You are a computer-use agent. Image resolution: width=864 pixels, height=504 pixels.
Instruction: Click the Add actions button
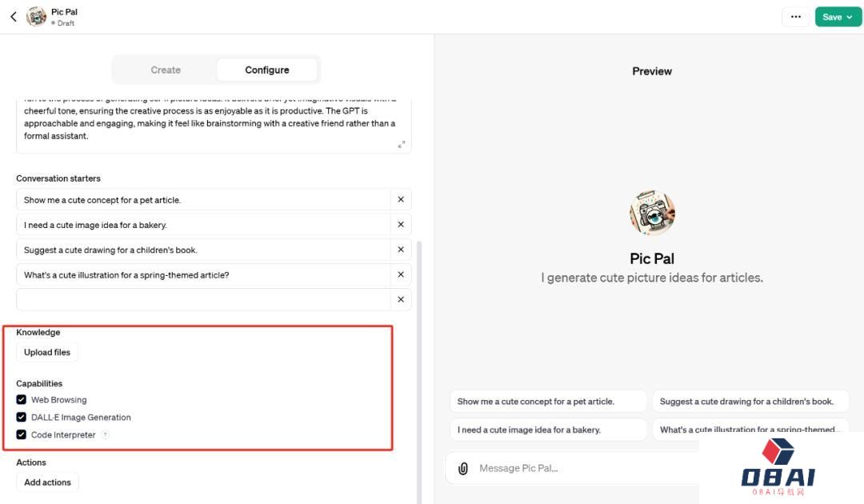pyautogui.click(x=47, y=482)
